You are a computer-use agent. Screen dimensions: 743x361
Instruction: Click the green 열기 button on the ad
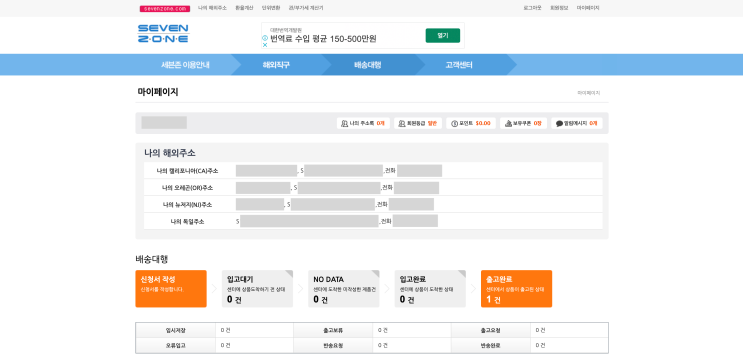click(443, 36)
